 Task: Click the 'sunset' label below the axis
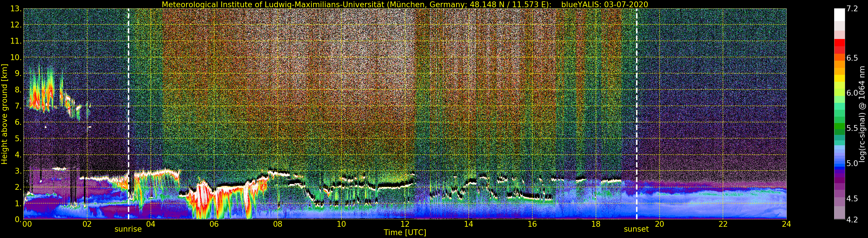[x=636, y=229]
